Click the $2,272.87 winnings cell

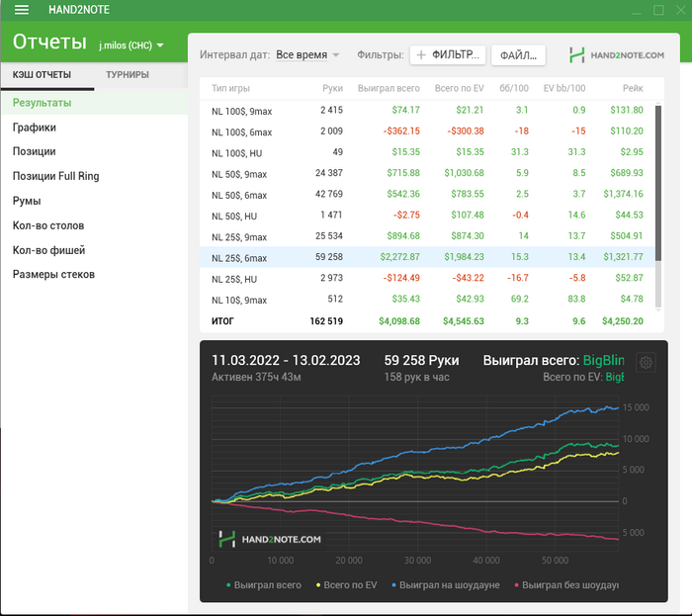[x=399, y=257]
